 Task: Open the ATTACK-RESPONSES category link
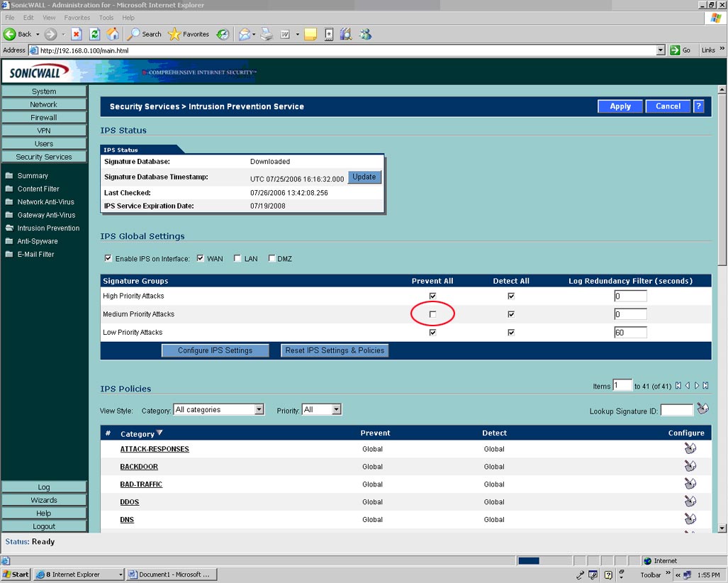pyautogui.click(x=154, y=449)
